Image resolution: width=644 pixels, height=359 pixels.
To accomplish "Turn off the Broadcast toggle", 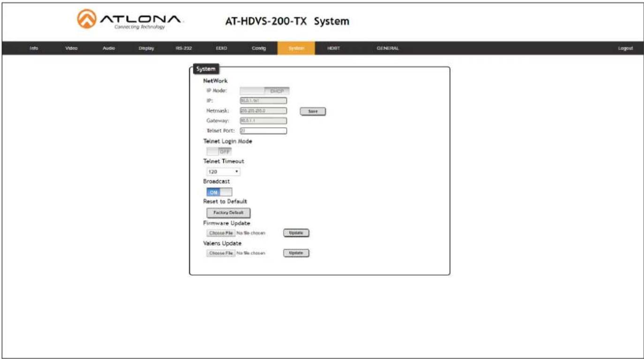I will tap(219, 192).
